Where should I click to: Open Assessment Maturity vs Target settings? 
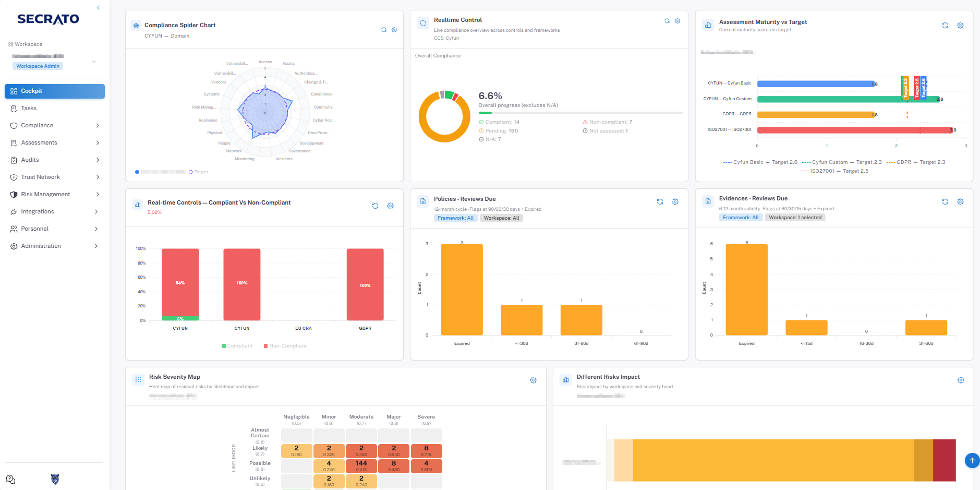click(x=960, y=25)
